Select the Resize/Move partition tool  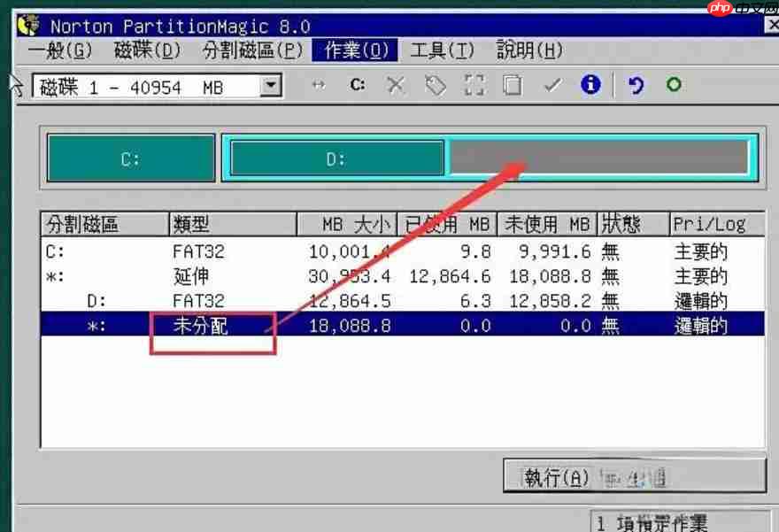320,85
